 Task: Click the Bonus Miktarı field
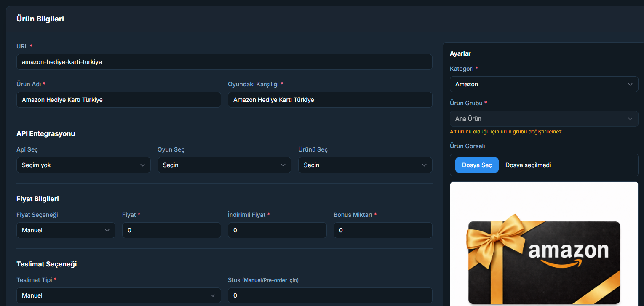383,230
